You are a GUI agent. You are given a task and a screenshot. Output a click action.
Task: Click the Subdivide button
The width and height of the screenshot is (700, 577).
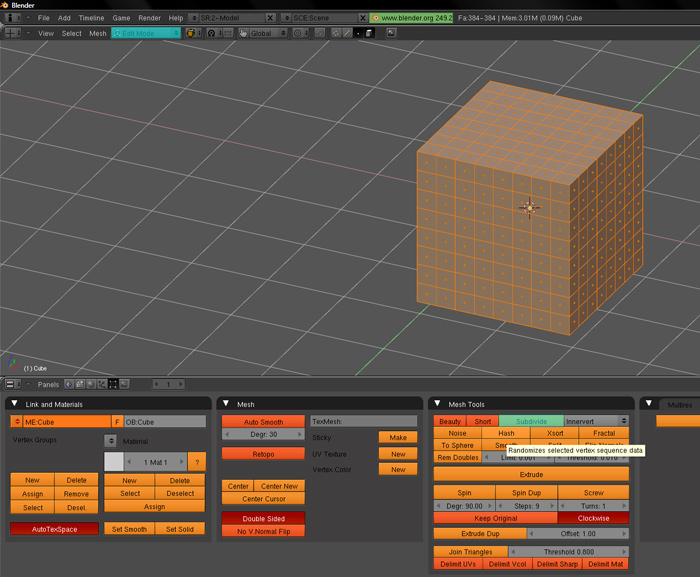point(531,421)
